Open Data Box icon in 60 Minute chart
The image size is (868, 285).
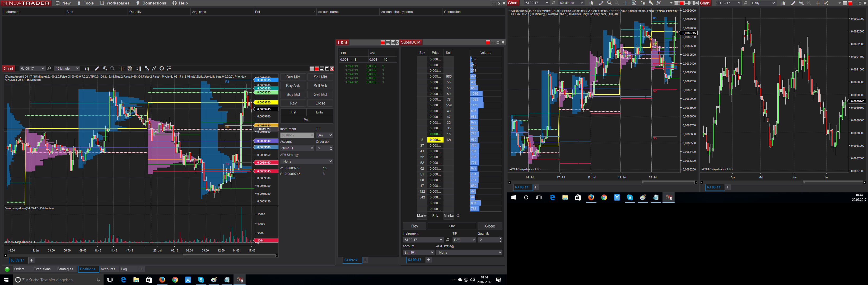(x=634, y=3)
